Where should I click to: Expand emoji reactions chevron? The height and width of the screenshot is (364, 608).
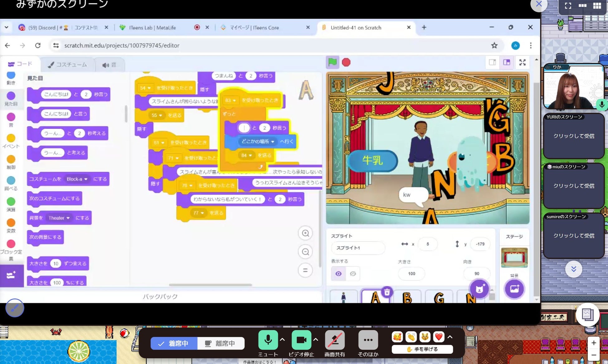(450, 337)
